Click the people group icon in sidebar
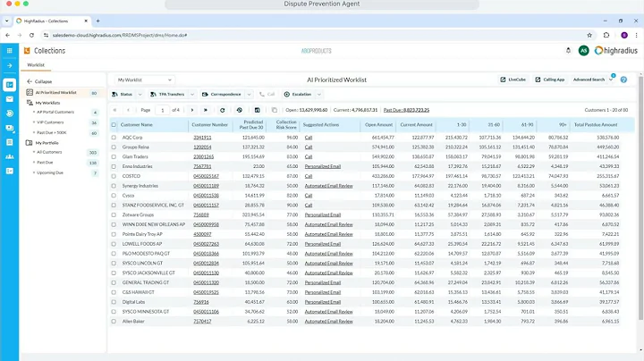Screen dimensions: 644x361 click(10, 156)
